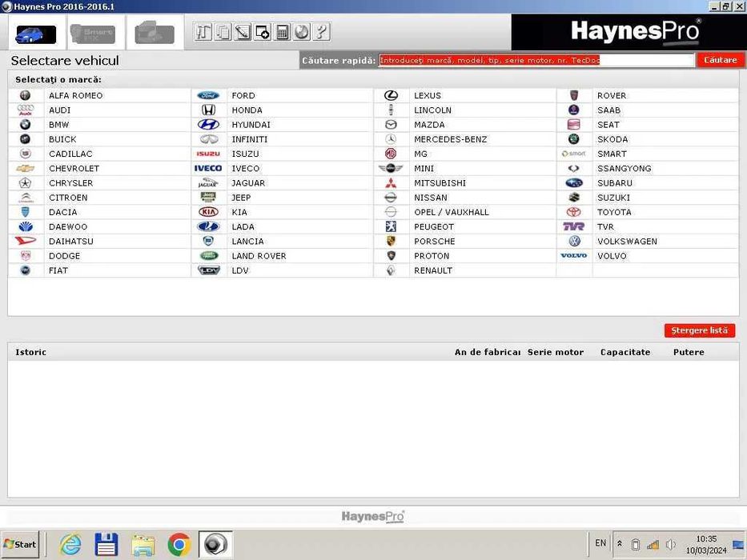Choose the MERCEDES-BENZ brand name

pyautogui.click(x=451, y=139)
